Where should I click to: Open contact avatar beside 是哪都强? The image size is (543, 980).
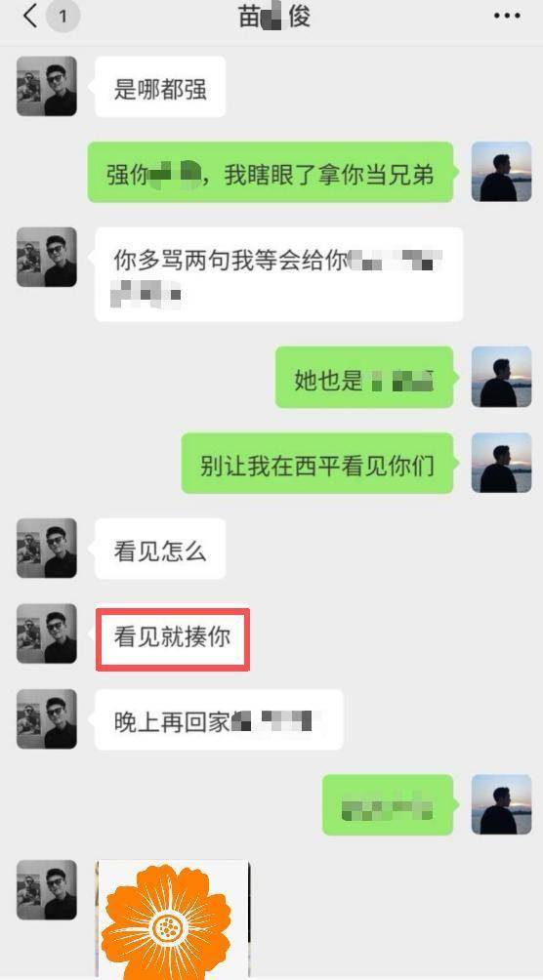coord(46,86)
